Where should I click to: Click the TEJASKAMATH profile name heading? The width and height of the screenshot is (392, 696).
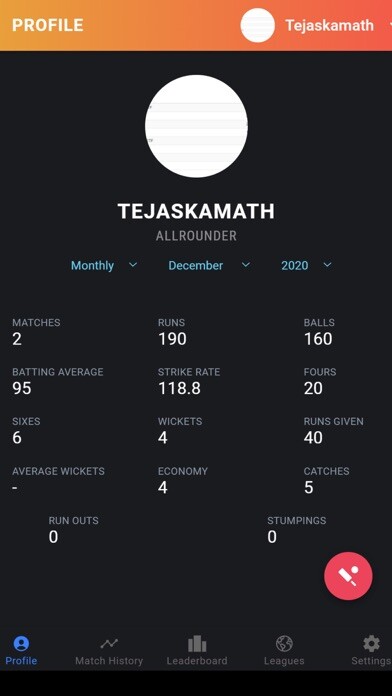[196, 211]
